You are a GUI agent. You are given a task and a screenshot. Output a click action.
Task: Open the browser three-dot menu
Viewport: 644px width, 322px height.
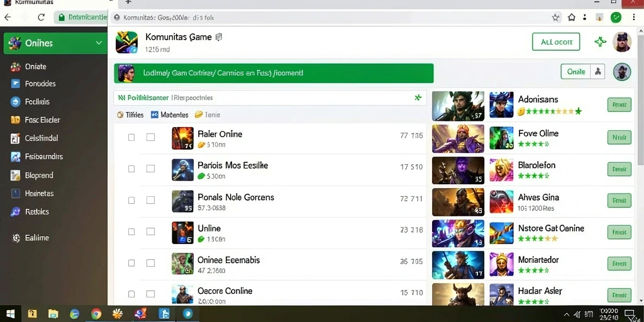(634, 17)
